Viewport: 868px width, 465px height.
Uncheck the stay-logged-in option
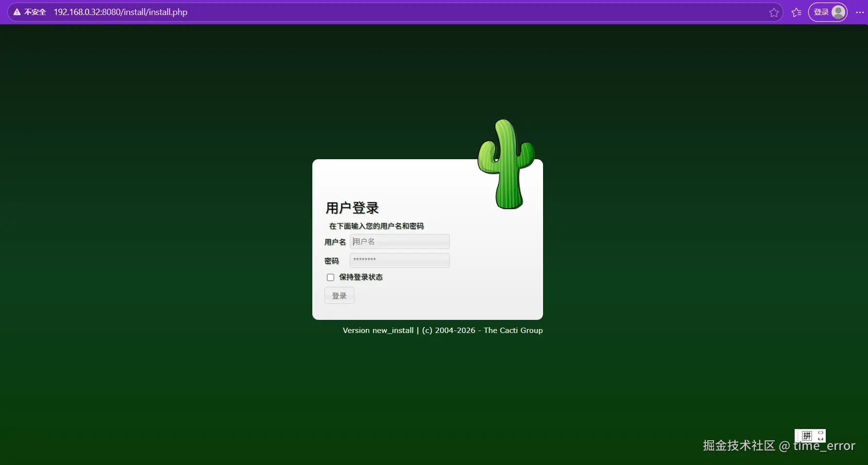[330, 277]
